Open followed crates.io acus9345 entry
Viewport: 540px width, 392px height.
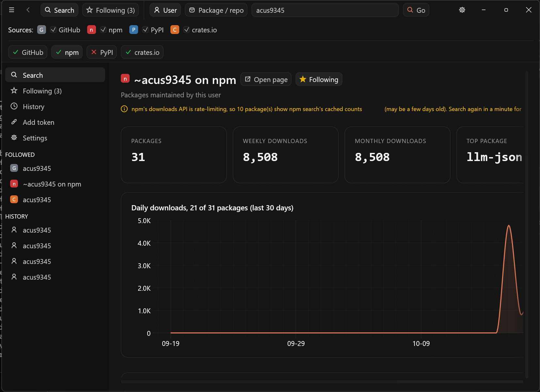[x=55, y=200]
